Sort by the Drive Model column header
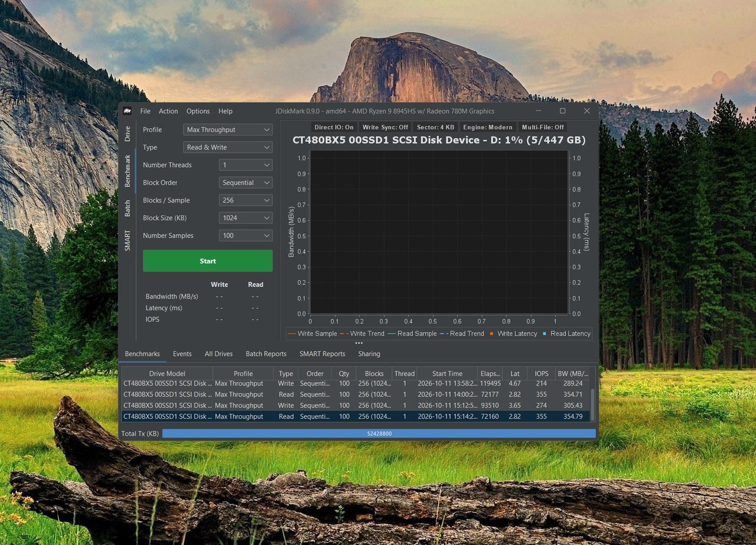The height and width of the screenshot is (545, 756). pyautogui.click(x=167, y=374)
